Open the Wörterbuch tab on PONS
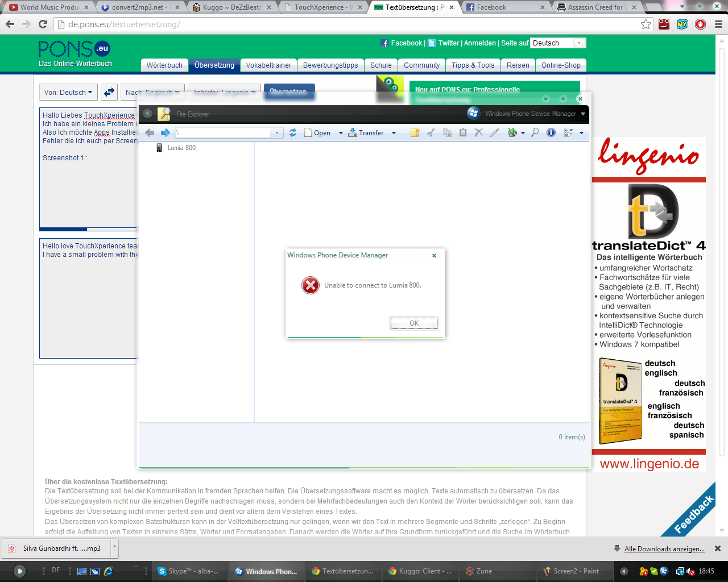 tap(164, 65)
